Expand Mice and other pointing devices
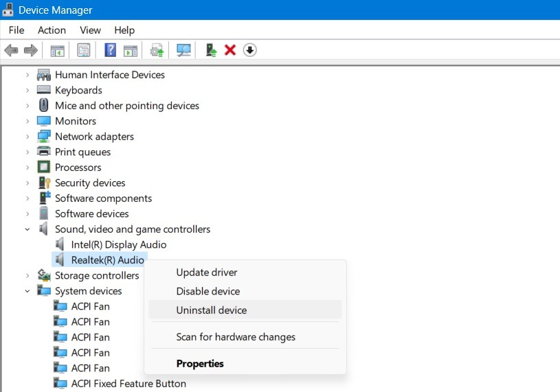Screen dimensions: 560x392 pyautogui.click(x=27, y=106)
